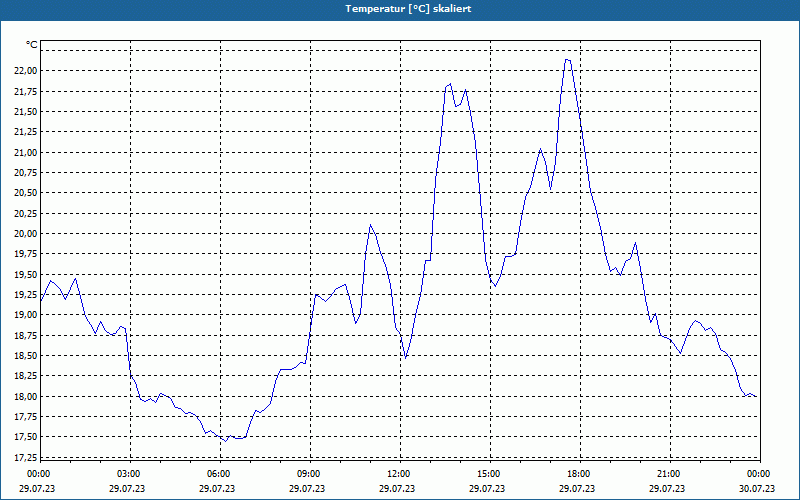Pick the 15:00 x-axis time label

[x=489, y=474]
